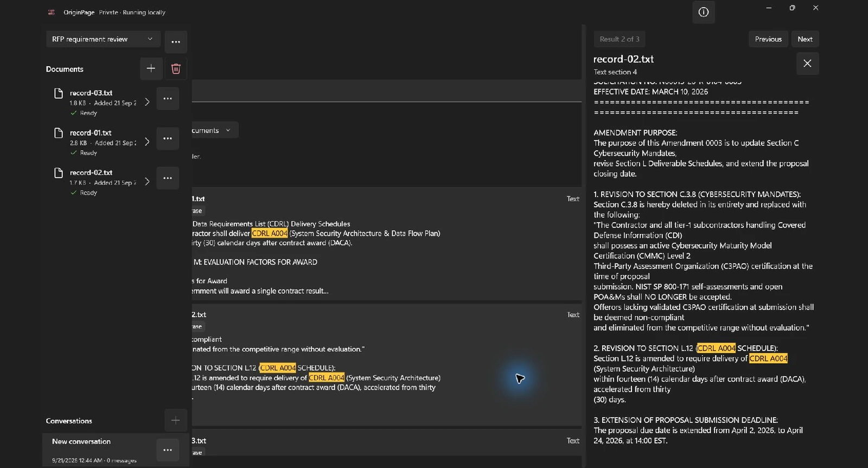Click highlighted CDRL A004 in first search result
Image resolution: width=868 pixels, height=468 pixels.
click(x=270, y=233)
